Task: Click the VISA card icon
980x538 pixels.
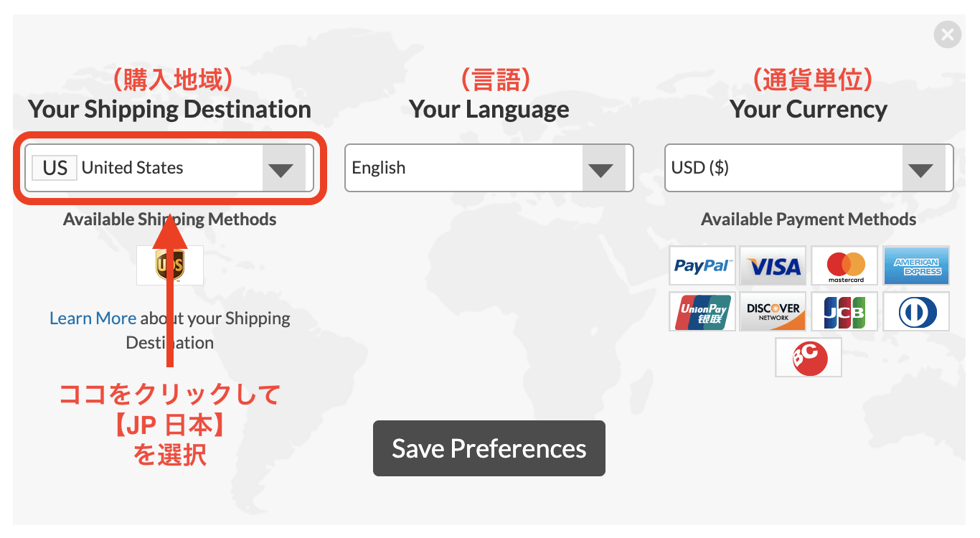Action: (x=773, y=266)
